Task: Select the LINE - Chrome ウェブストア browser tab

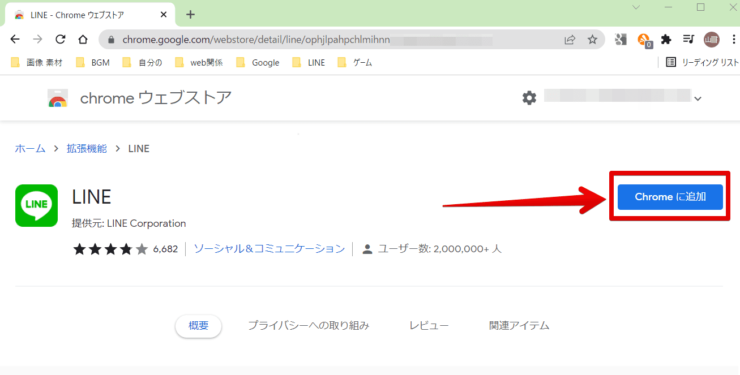Action: (x=90, y=15)
